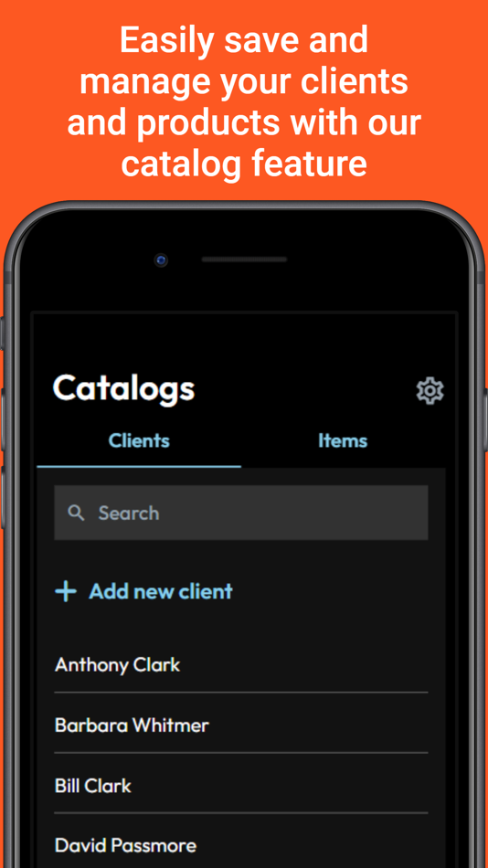Click the topmost left-side mute switch on phone
Screen dimensions: 488x868
click(x=2, y=333)
